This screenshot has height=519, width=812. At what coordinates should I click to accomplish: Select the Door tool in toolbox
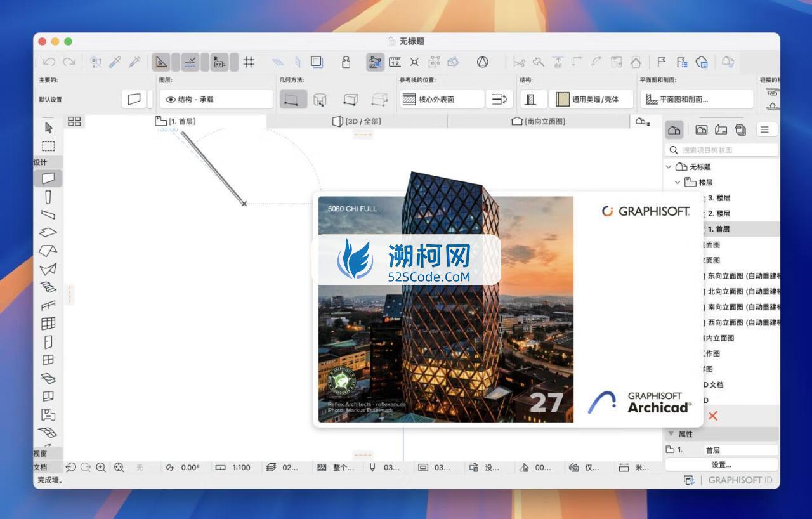point(48,342)
